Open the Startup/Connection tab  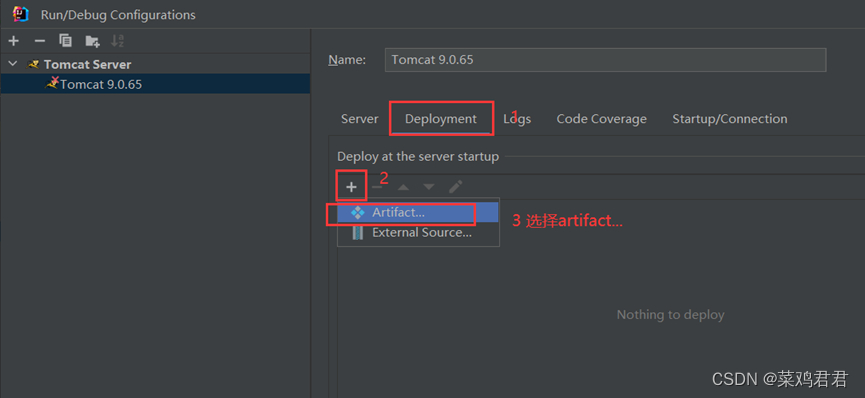729,119
